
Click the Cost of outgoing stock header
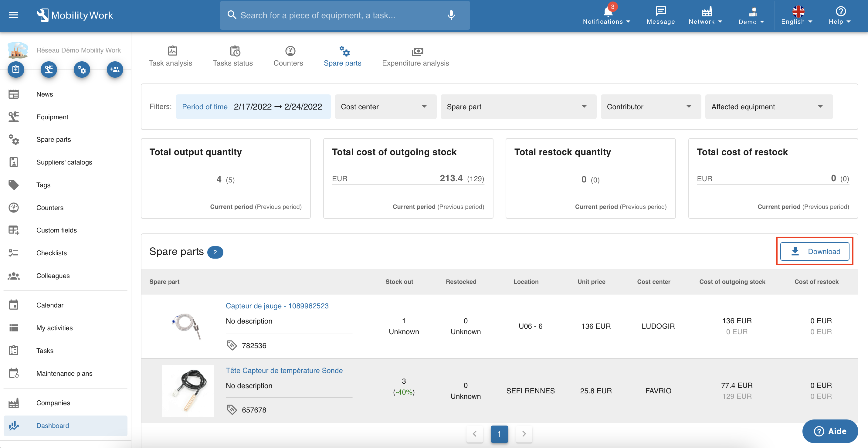click(x=732, y=282)
